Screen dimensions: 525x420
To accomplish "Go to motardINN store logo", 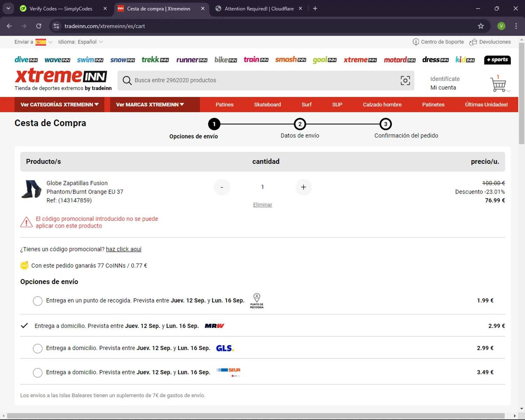I will click(400, 60).
